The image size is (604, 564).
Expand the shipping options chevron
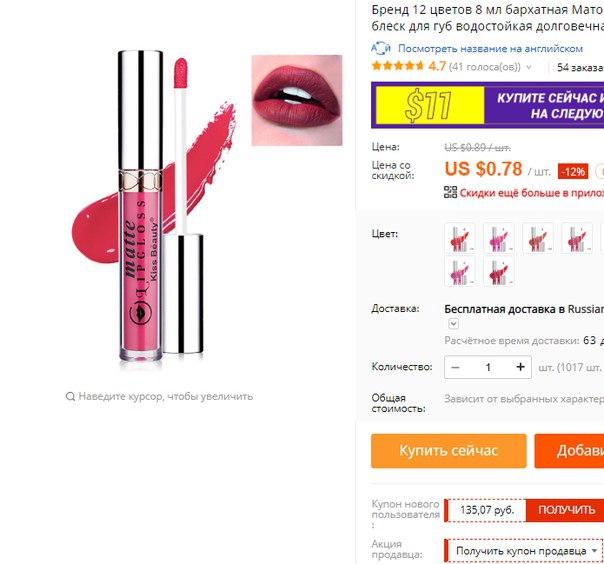[x=453, y=324]
